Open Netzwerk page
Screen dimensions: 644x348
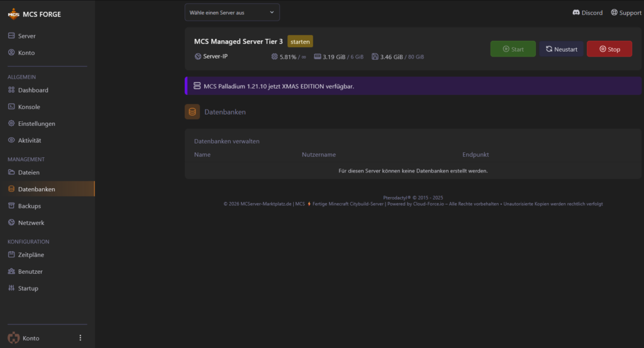point(31,223)
